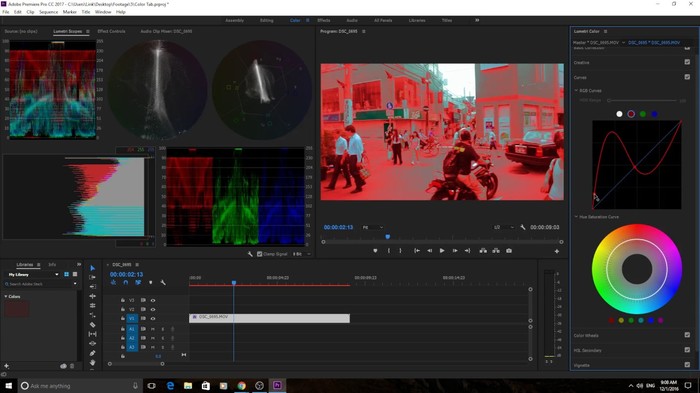Add marker in Program monitor
Screen dimensions: 700x393
(x=375, y=251)
